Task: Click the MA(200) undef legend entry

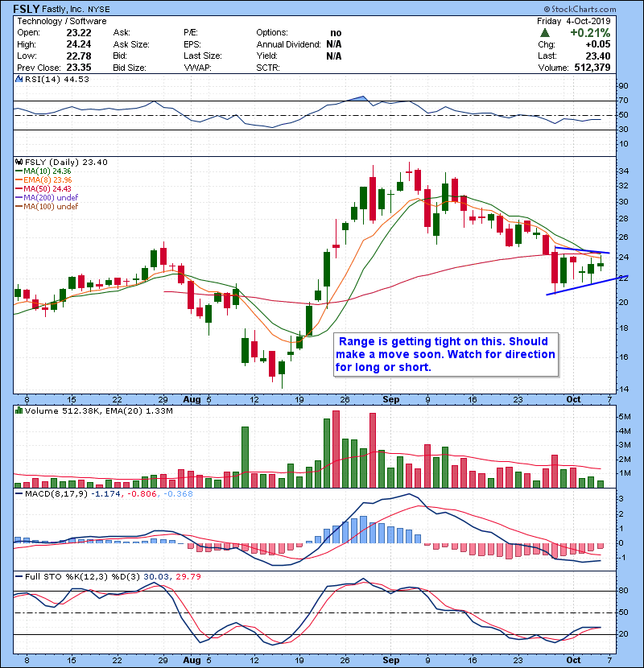Action: pos(47,197)
